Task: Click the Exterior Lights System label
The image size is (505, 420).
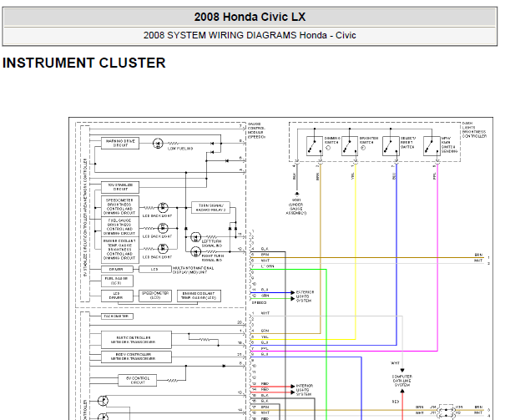Action: tap(305, 296)
